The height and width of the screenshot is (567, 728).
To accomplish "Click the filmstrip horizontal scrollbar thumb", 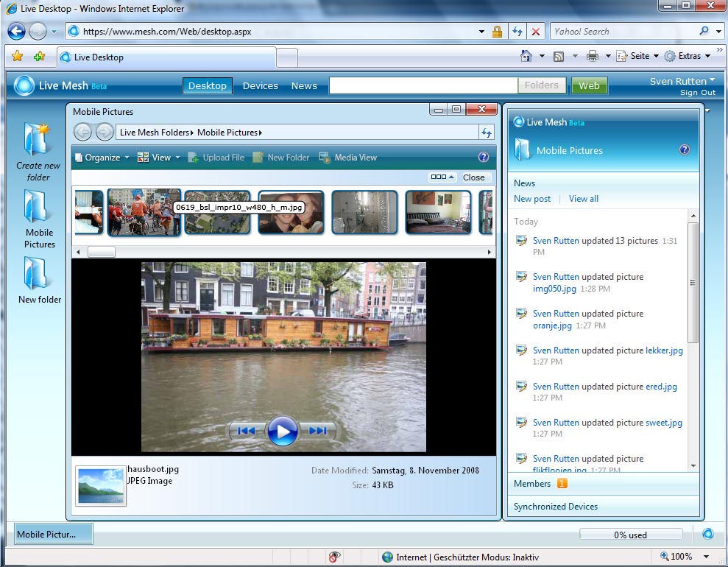I will pos(102,252).
